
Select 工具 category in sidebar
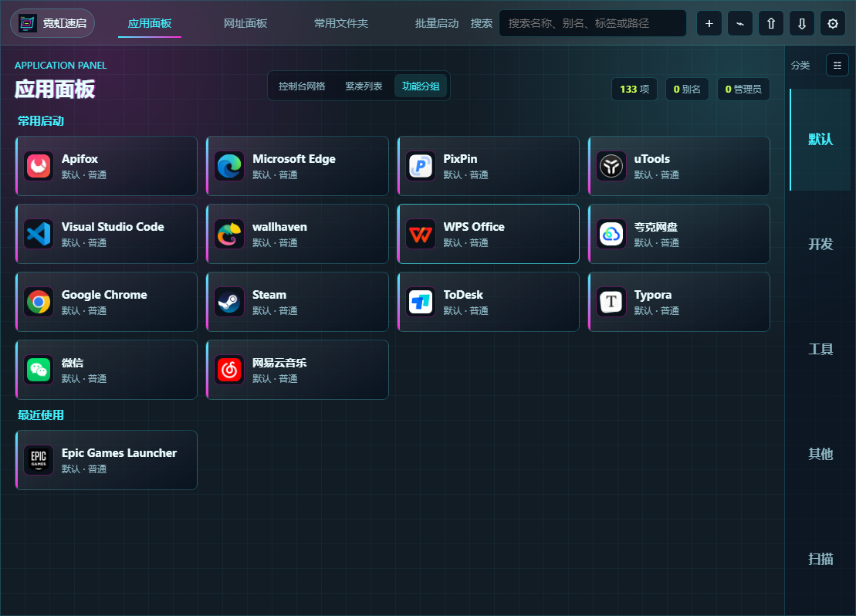tap(820, 349)
